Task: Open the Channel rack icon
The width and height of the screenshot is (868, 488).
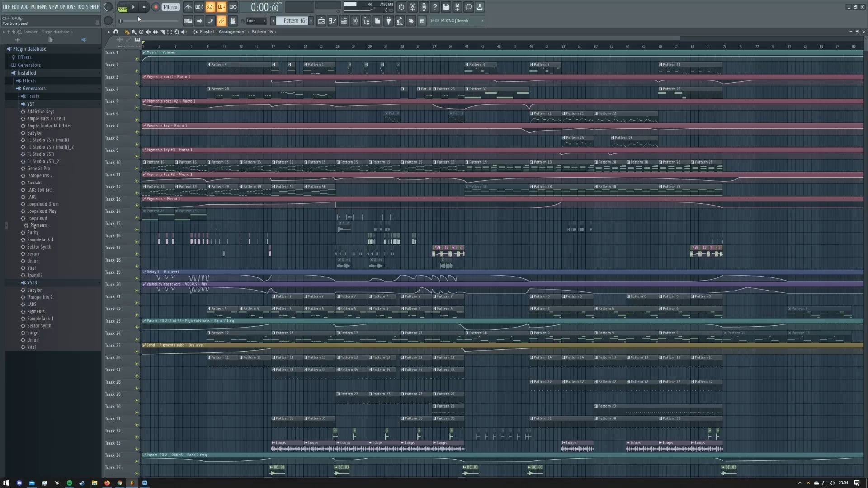Action: [344, 21]
